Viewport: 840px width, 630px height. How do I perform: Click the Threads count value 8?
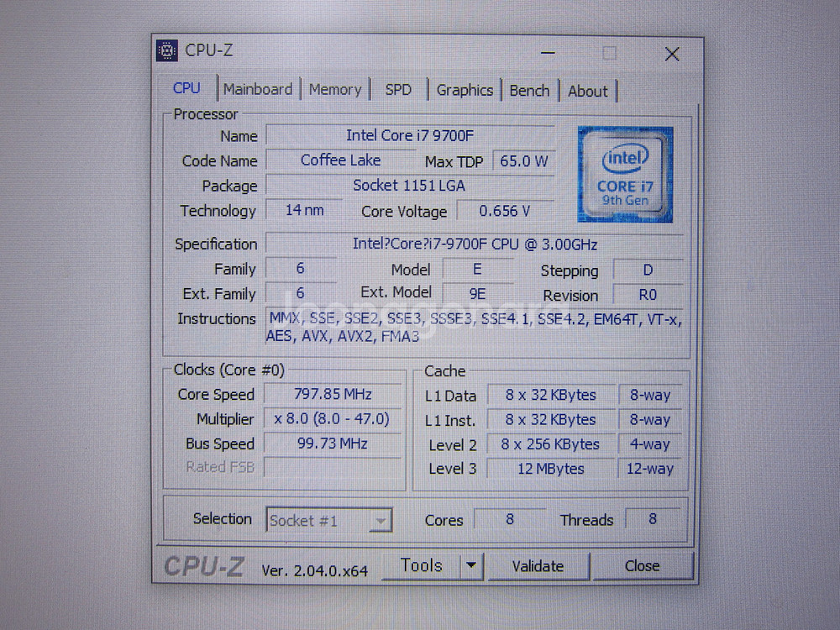[x=653, y=519]
